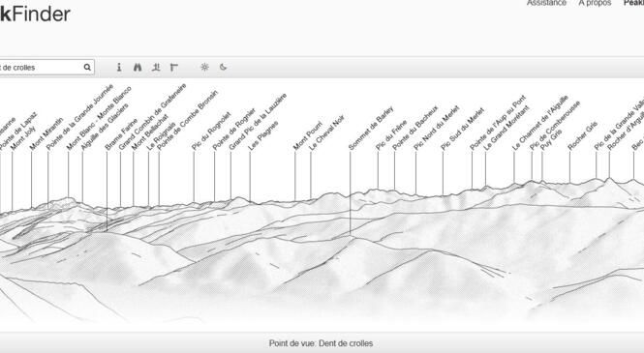Click the flag marker icon
Viewport: 644px width, 353px height.
pyautogui.click(x=174, y=68)
